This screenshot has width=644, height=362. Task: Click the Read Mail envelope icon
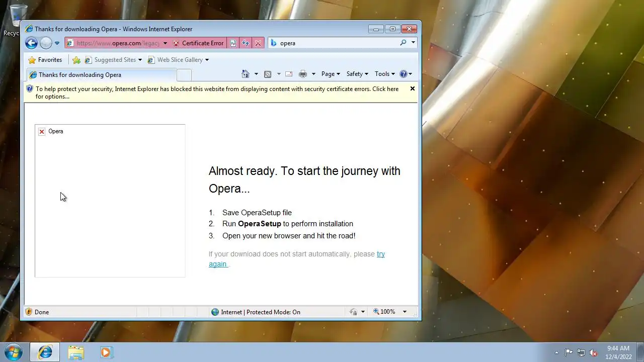(289, 74)
